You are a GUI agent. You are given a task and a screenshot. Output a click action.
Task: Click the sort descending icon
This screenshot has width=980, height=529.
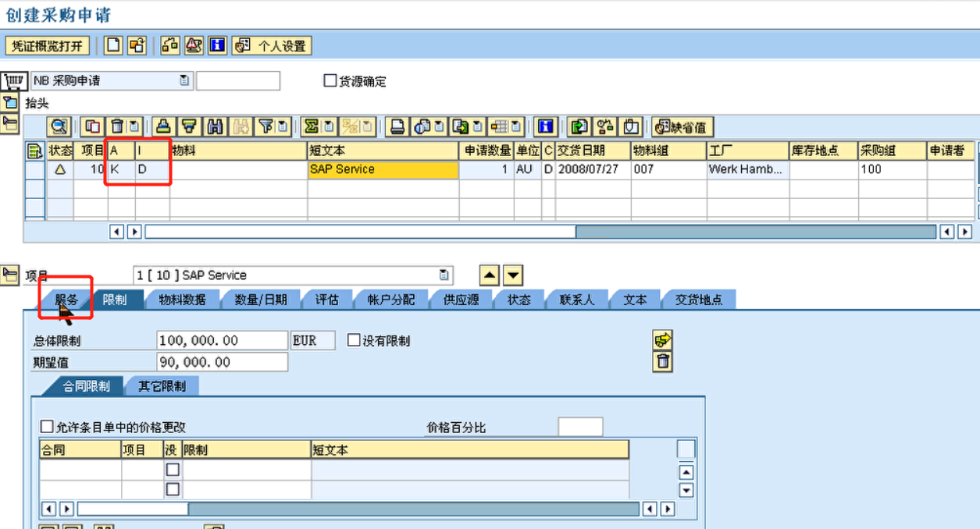pyautogui.click(x=188, y=126)
